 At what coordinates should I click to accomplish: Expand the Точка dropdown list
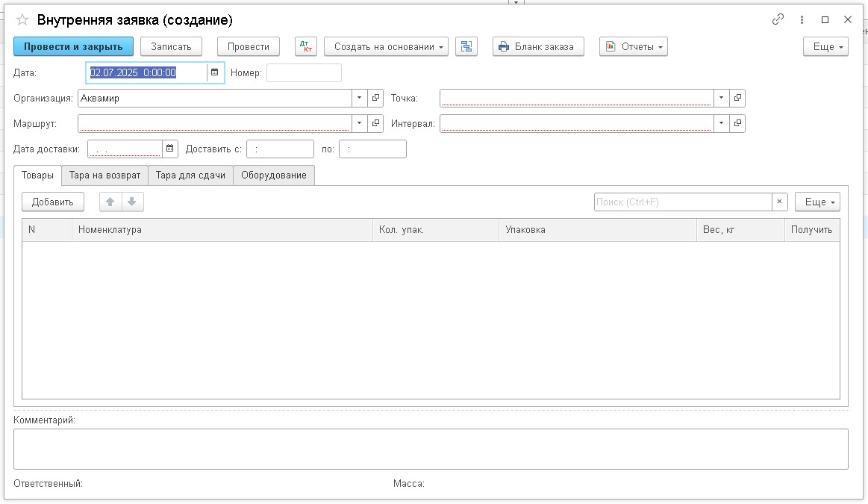(721, 98)
